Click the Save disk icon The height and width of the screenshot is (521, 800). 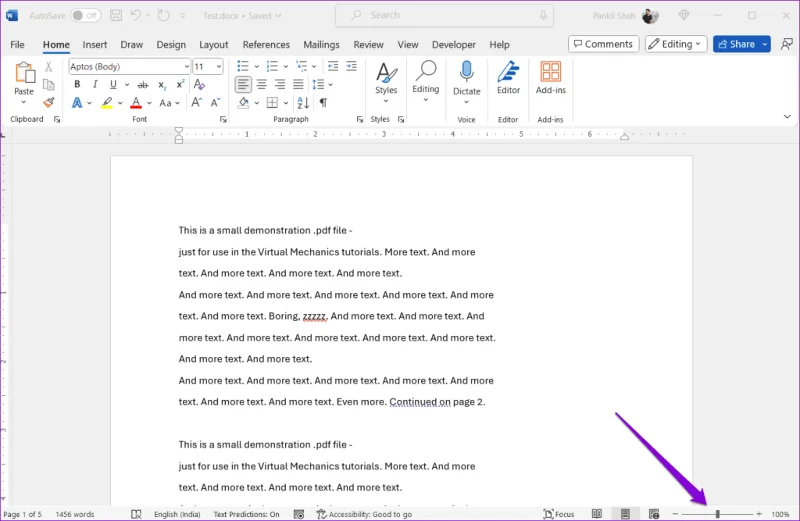tap(116, 15)
